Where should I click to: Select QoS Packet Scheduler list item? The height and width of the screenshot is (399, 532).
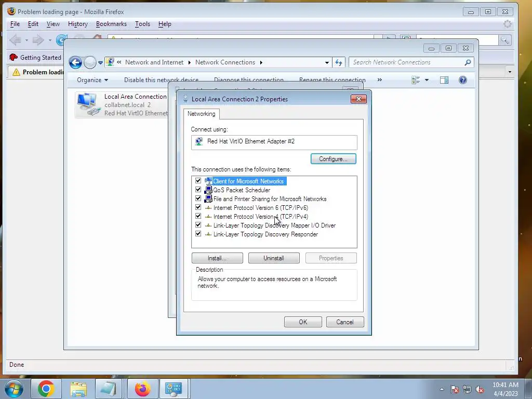[x=242, y=190]
